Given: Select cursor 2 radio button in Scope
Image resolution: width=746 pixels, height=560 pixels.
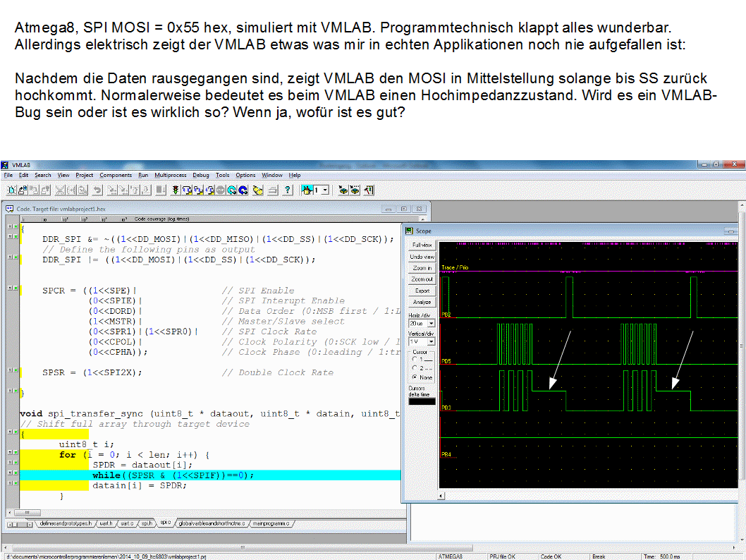Looking at the screenshot, I should [414, 368].
